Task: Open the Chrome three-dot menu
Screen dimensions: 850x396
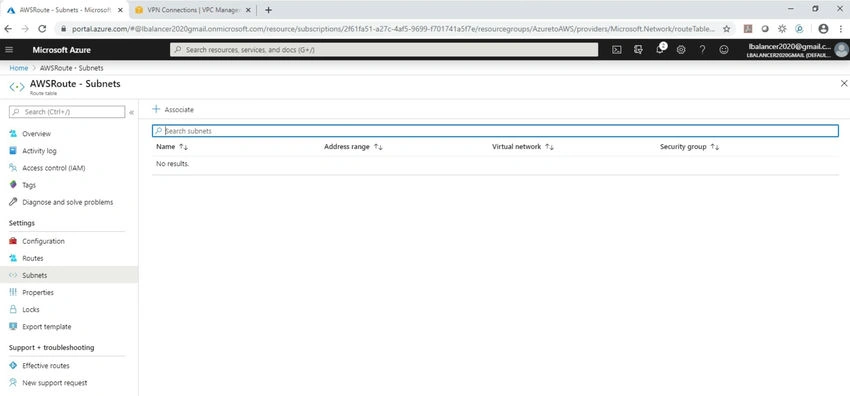Action: 840,29
